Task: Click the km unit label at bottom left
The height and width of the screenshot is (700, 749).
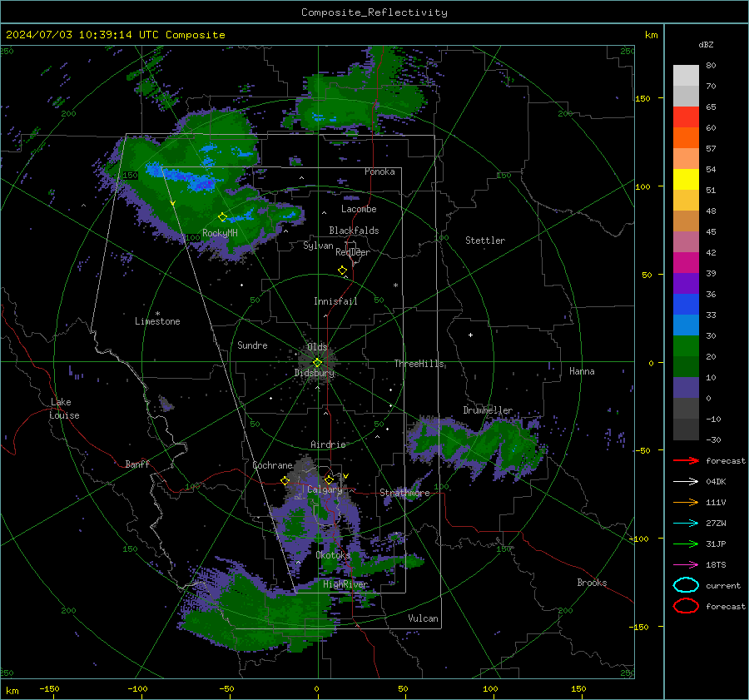Action: (x=12, y=691)
